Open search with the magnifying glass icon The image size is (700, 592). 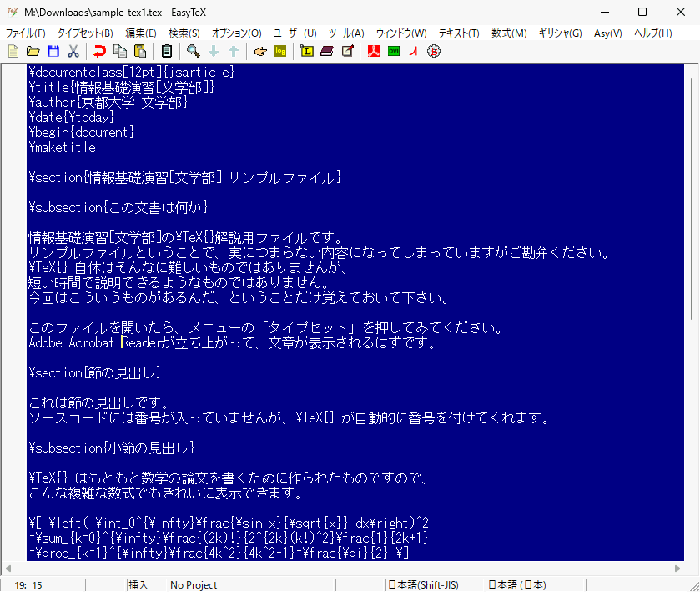point(194,52)
